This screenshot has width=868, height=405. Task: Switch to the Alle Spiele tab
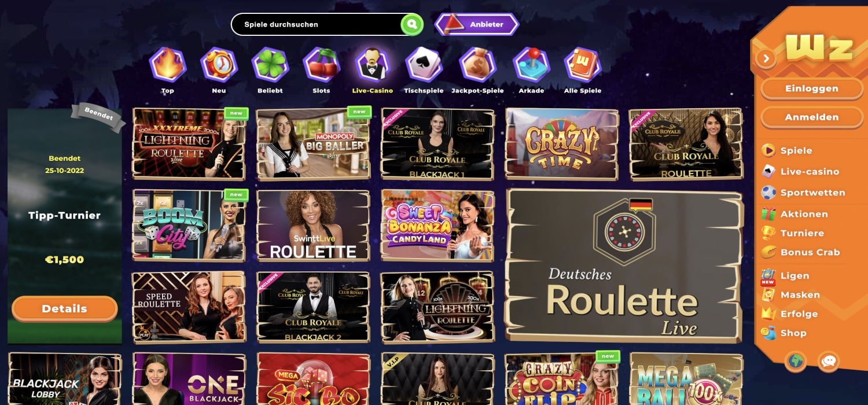pos(583,70)
